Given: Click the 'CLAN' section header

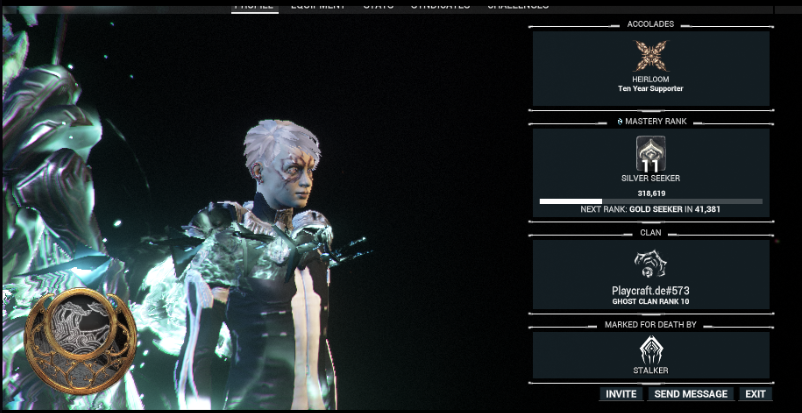Looking at the screenshot, I should [x=651, y=233].
